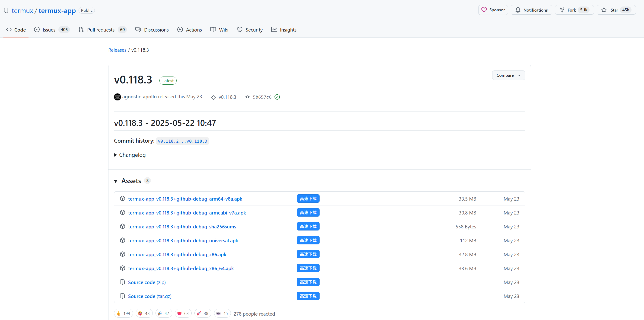644x320 pixels.
Task: Click the Fork icon button
Action: (562, 10)
